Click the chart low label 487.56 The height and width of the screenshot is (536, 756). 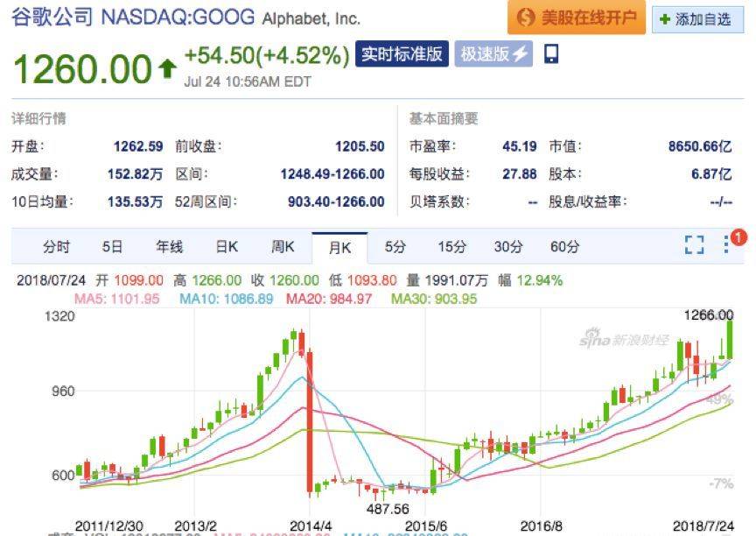coord(388,509)
